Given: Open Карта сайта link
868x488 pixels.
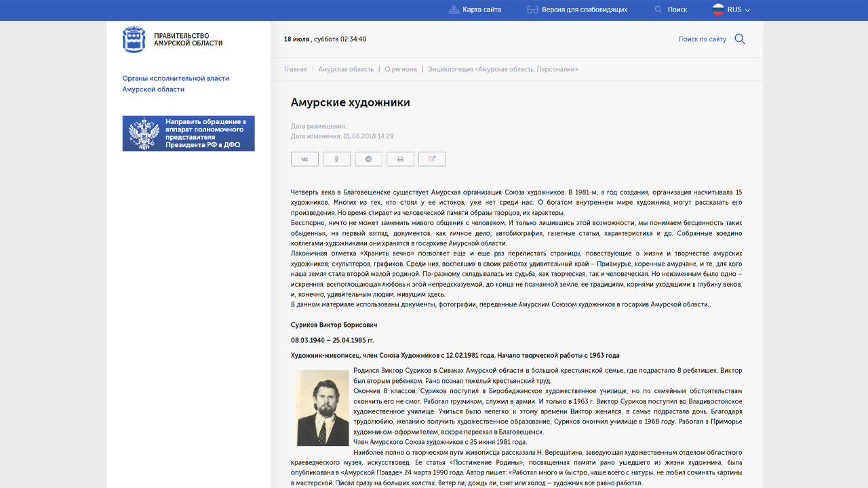Looking at the screenshot, I should click(481, 9).
